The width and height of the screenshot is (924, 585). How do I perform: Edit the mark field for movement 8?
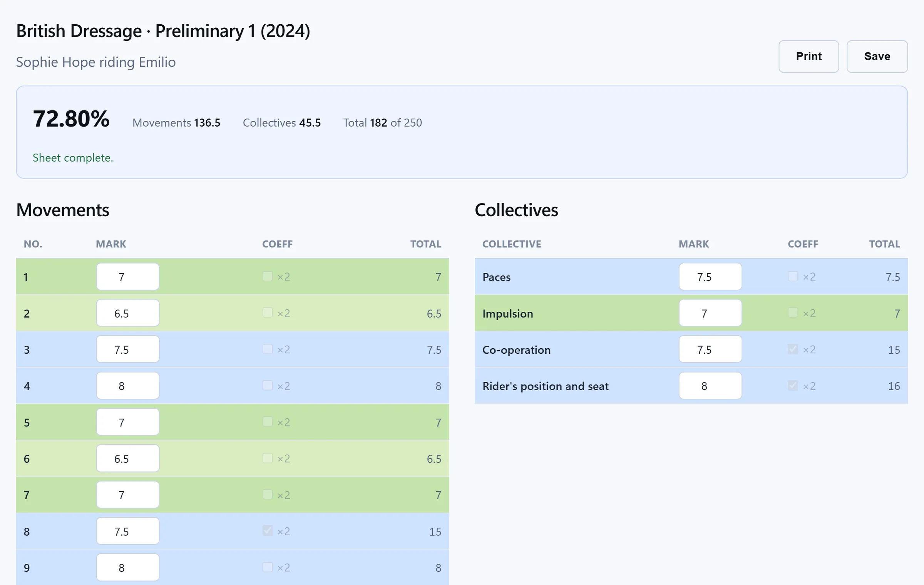coord(128,531)
